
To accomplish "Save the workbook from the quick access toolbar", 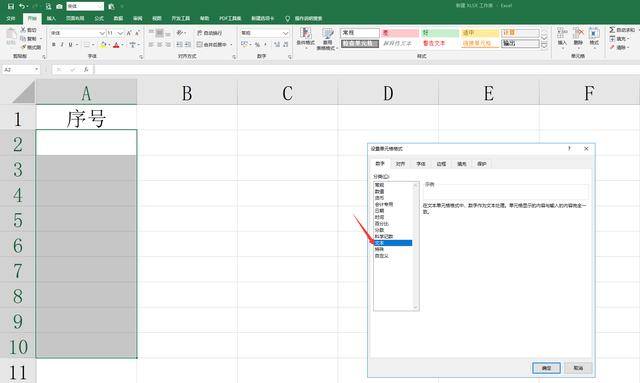I will point(11,6).
